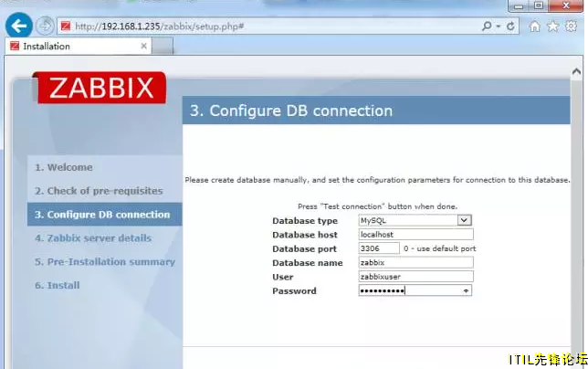The width and height of the screenshot is (588, 369).
Task: Go to step 4. Zabbix server details
Action: pos(93,238)
